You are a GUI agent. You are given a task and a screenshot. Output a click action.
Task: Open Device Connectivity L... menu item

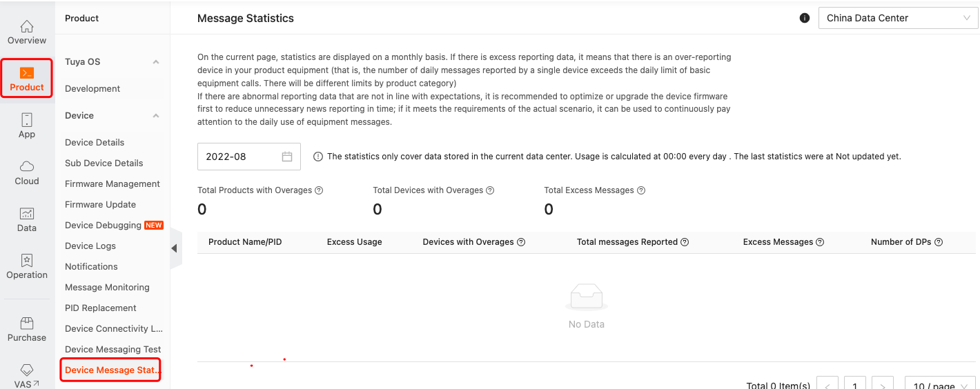tap(114, 329)
